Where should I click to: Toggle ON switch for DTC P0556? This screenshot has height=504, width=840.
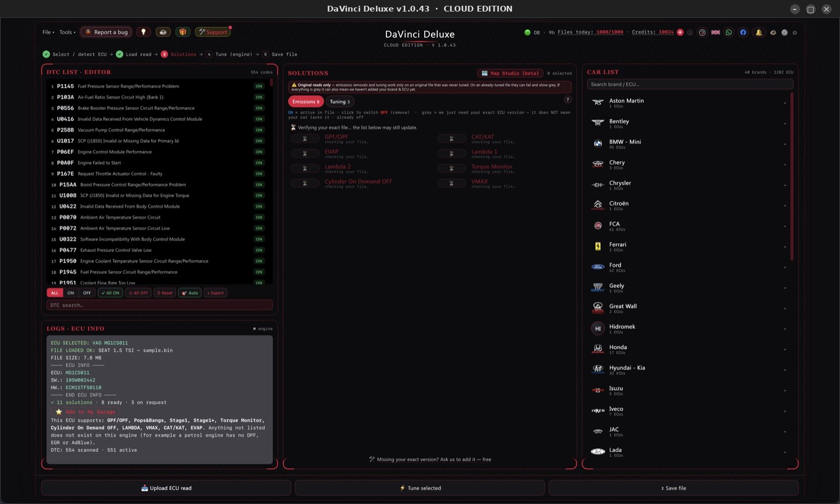pos(259,108)
